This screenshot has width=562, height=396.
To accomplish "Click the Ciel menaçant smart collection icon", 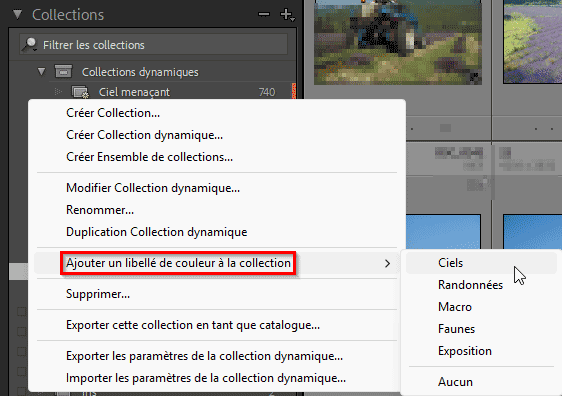I will (x=80, y=92).
